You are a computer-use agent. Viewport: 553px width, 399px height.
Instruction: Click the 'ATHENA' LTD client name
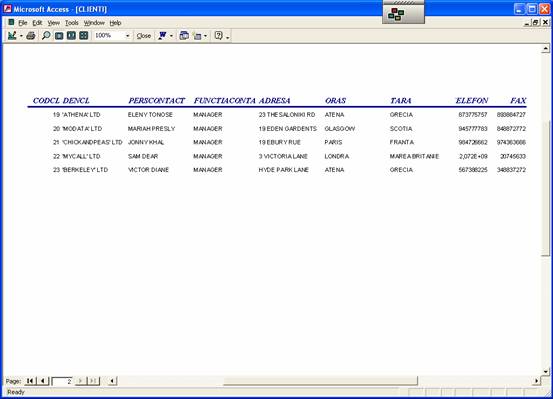(81, 115)
